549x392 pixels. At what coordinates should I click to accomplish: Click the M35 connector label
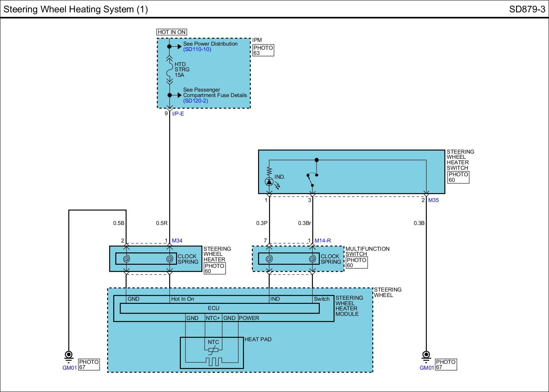click(x=433, y=200)
